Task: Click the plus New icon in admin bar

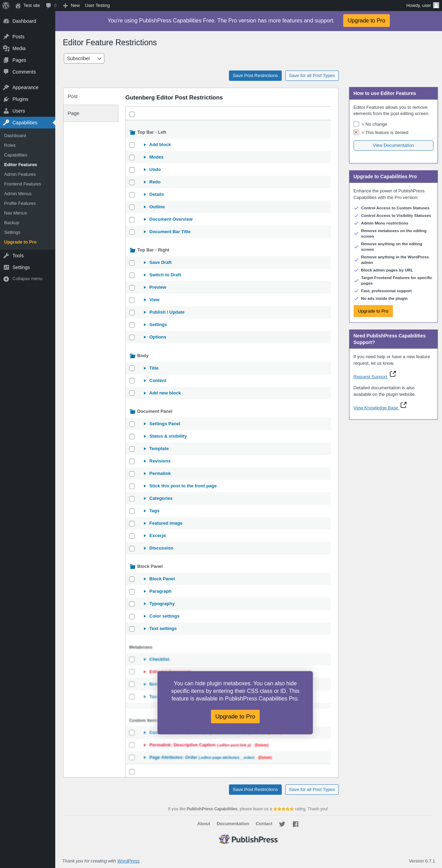Action: click(x=65, y=6)
